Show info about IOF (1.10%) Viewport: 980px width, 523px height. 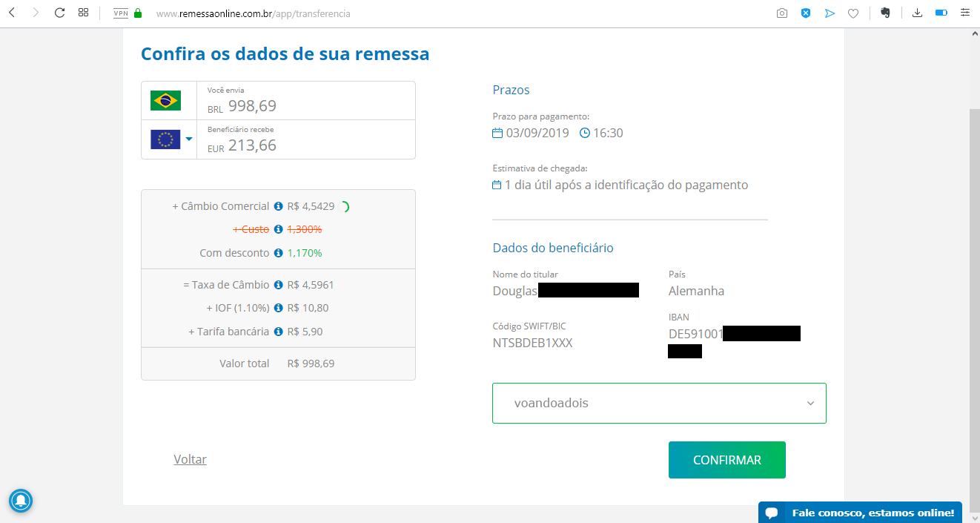tap(279, 308)
